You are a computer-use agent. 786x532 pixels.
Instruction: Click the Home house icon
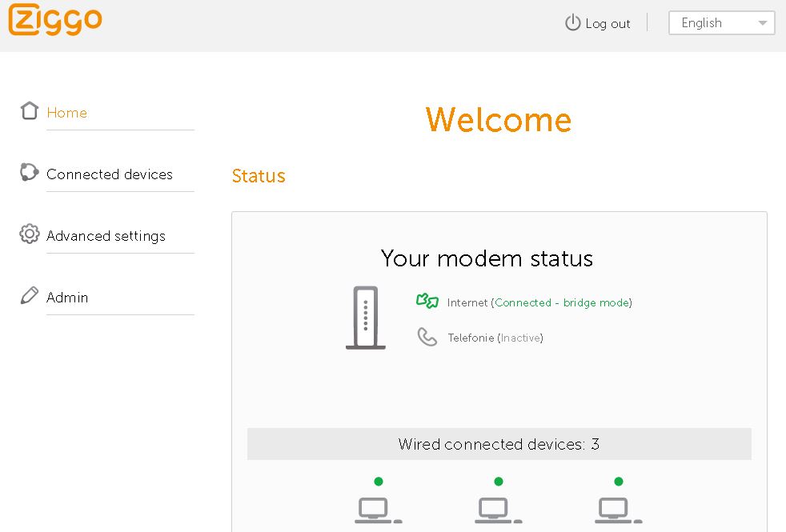(30, 111)
